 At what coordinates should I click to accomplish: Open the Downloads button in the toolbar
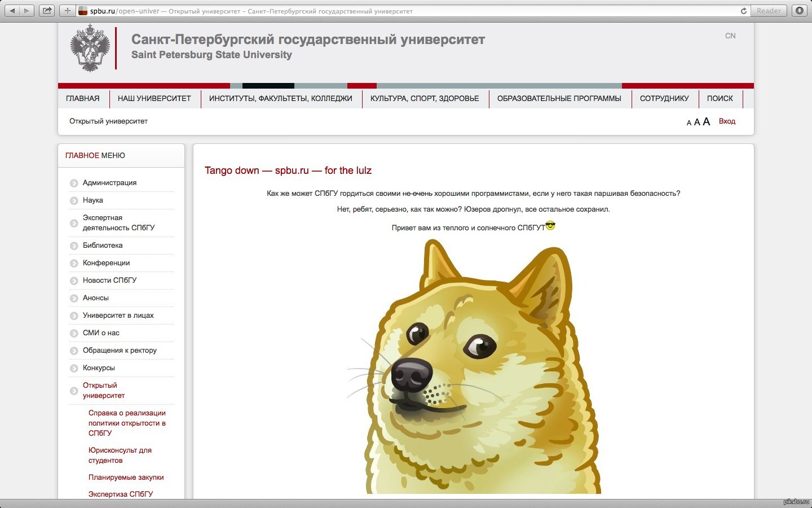[800, 11]
